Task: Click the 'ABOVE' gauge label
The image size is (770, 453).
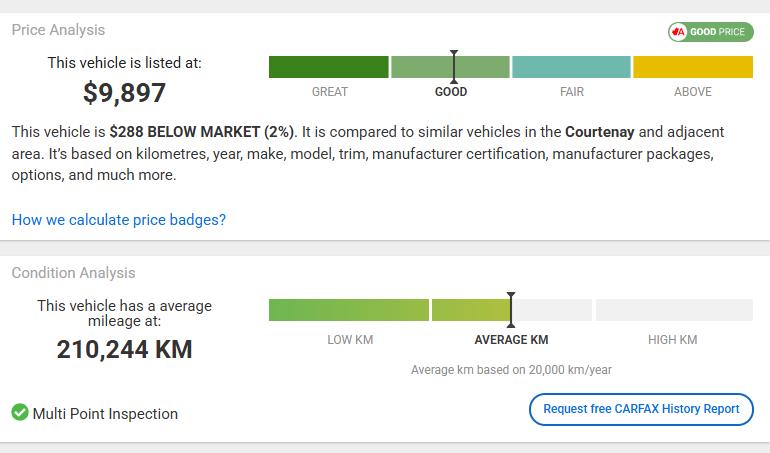Action: [692, 92]
